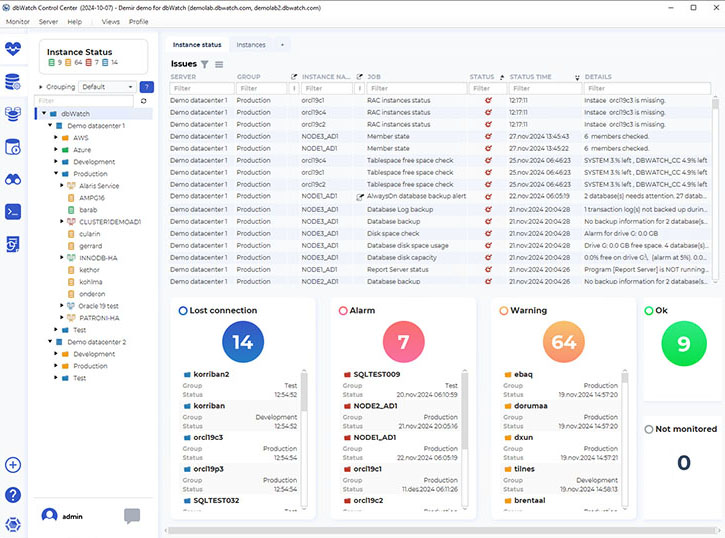Open the chat speech bubble icon
The image size is (725, 538).
click(x=132, y=516)
